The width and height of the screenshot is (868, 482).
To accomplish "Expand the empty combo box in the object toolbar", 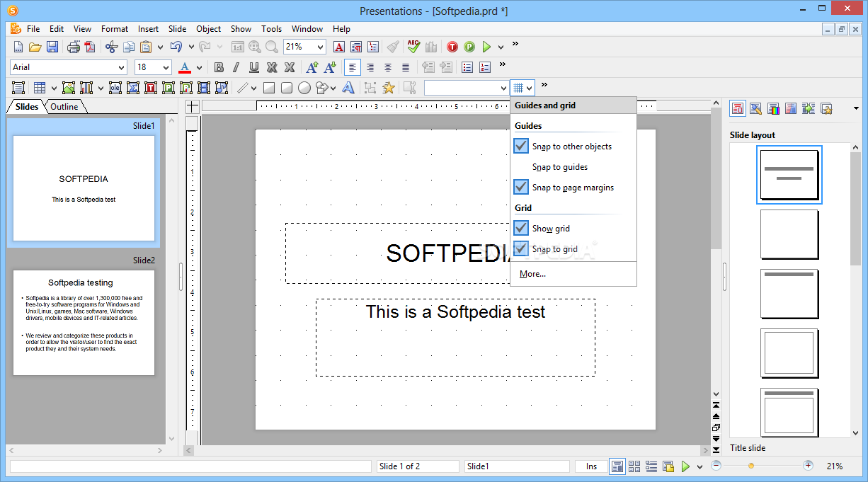I will coord(503,88).
